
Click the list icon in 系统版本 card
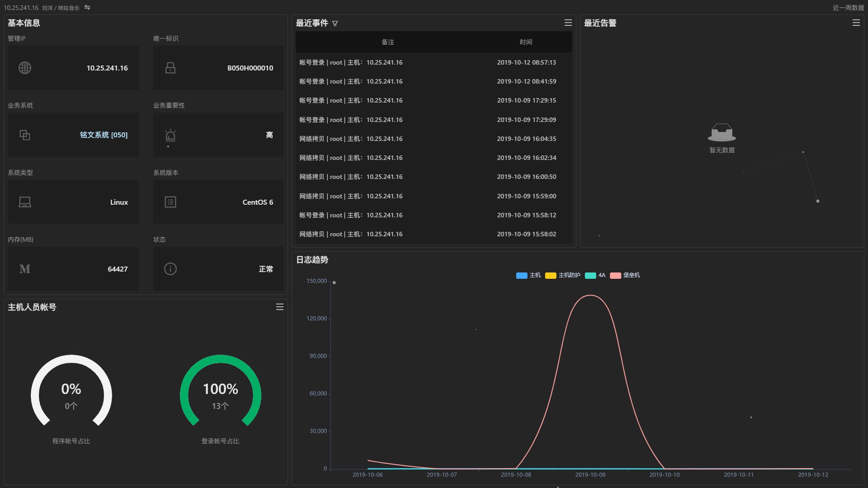tap(170, 202)
